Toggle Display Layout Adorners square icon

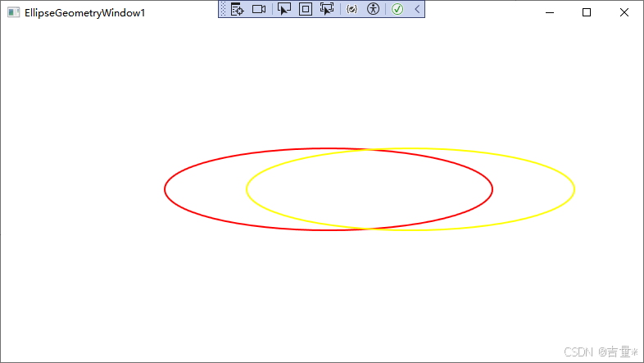pos(306,9)
